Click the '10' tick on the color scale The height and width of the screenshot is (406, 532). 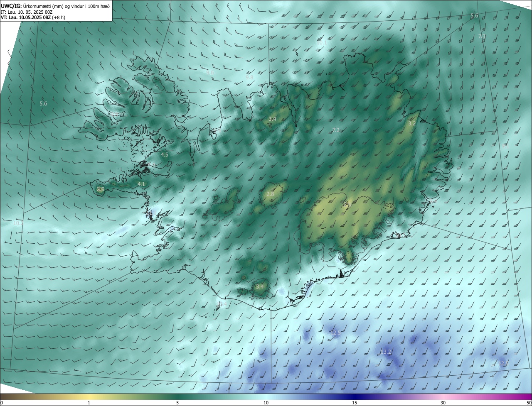(266, 403)
